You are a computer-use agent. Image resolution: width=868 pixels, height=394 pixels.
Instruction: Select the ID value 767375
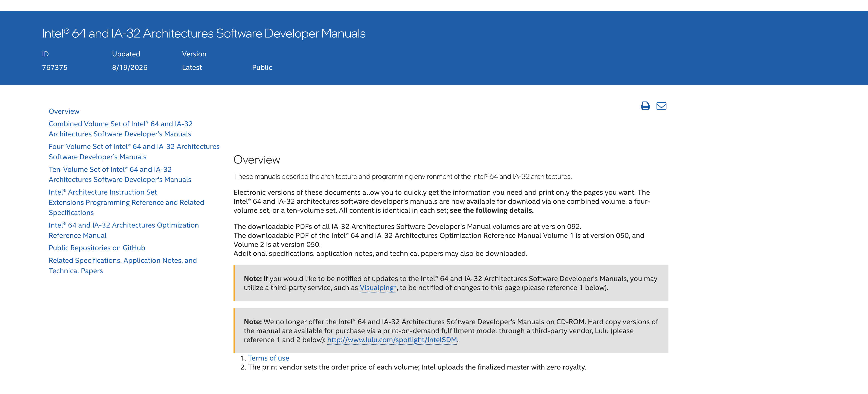click(55, 67)
